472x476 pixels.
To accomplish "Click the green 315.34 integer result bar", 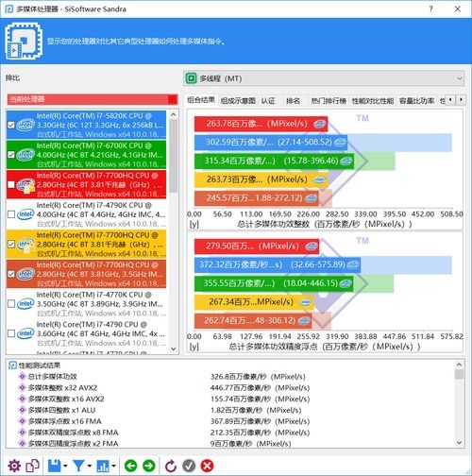I will coord(274,161).
